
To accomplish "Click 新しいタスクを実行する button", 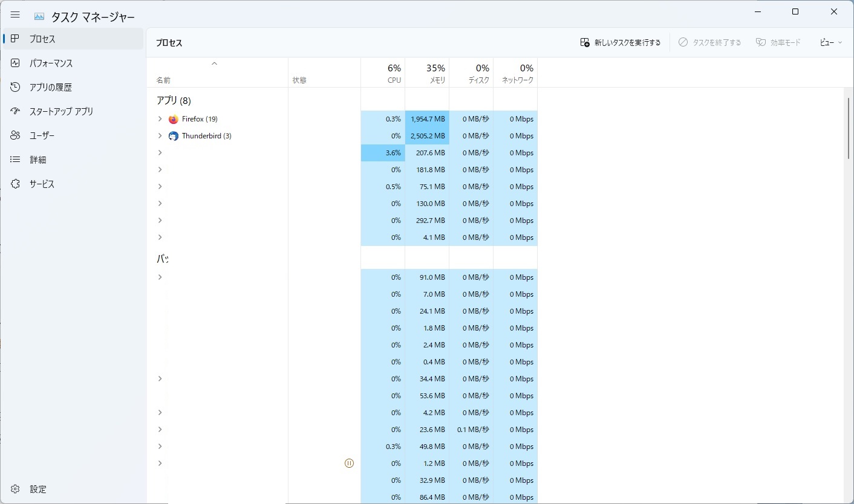I will point(621,43).
